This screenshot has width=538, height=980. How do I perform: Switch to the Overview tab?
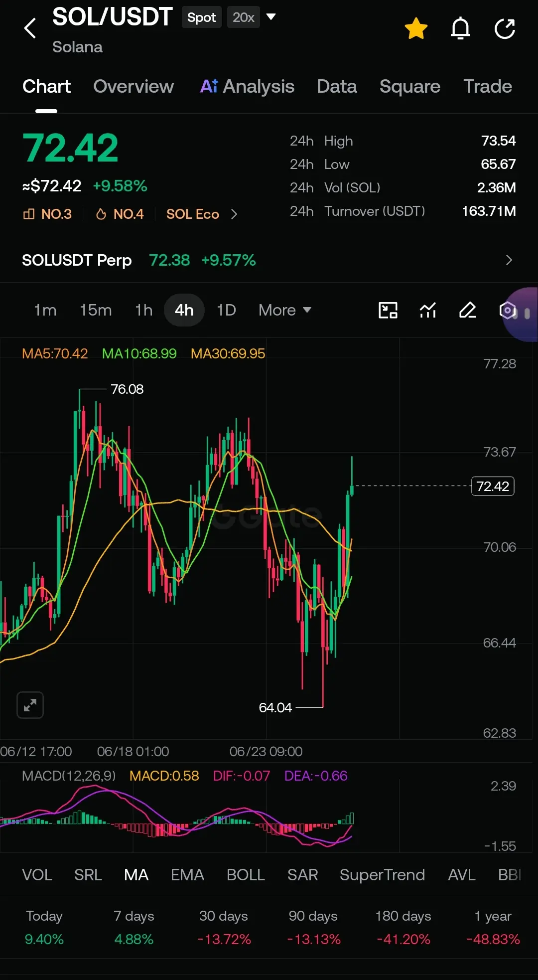click(134, 87)
